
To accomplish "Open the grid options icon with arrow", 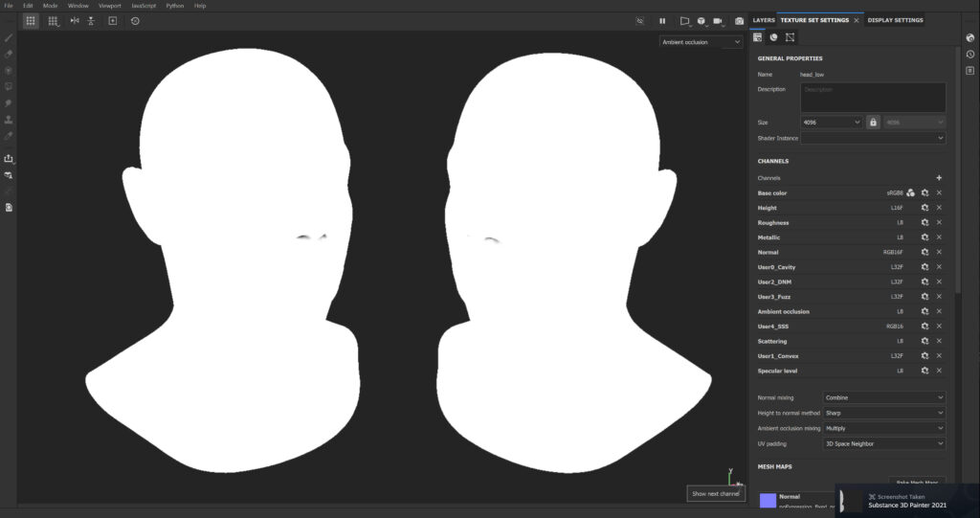I will tap(54, 21).
